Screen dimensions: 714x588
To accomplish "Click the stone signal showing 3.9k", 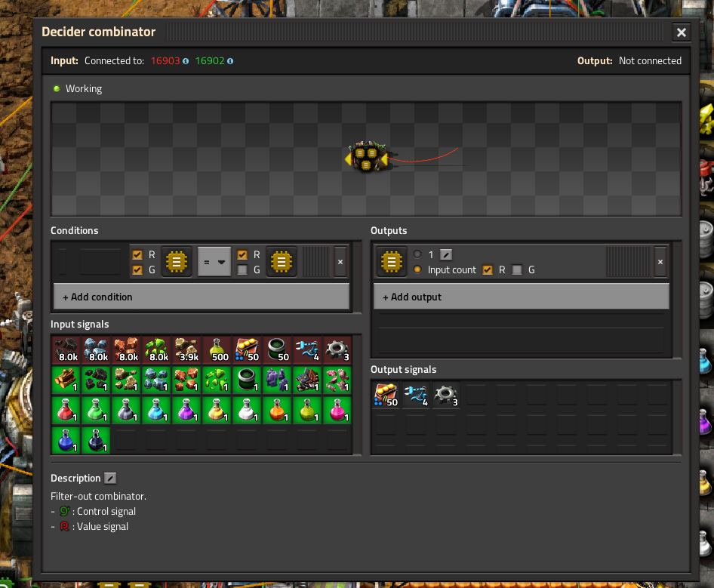I will coord(186,349).
